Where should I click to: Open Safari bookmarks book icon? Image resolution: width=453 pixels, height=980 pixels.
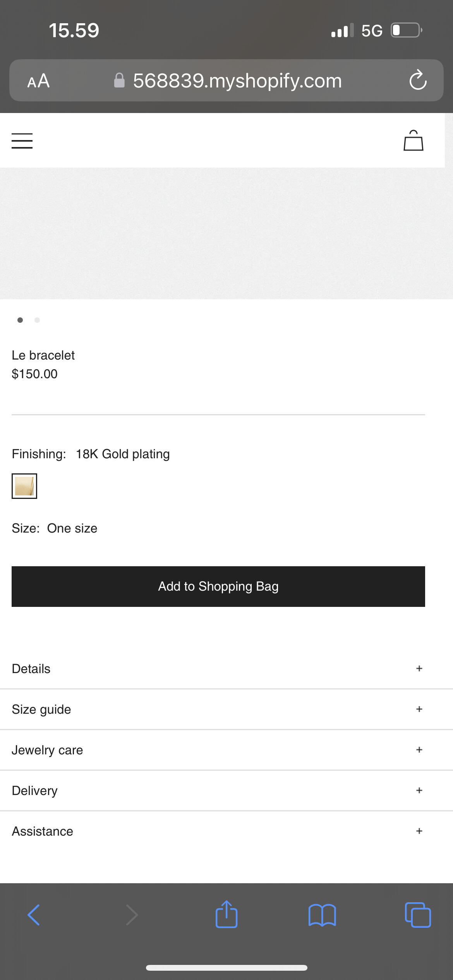[x=322, y=915]
